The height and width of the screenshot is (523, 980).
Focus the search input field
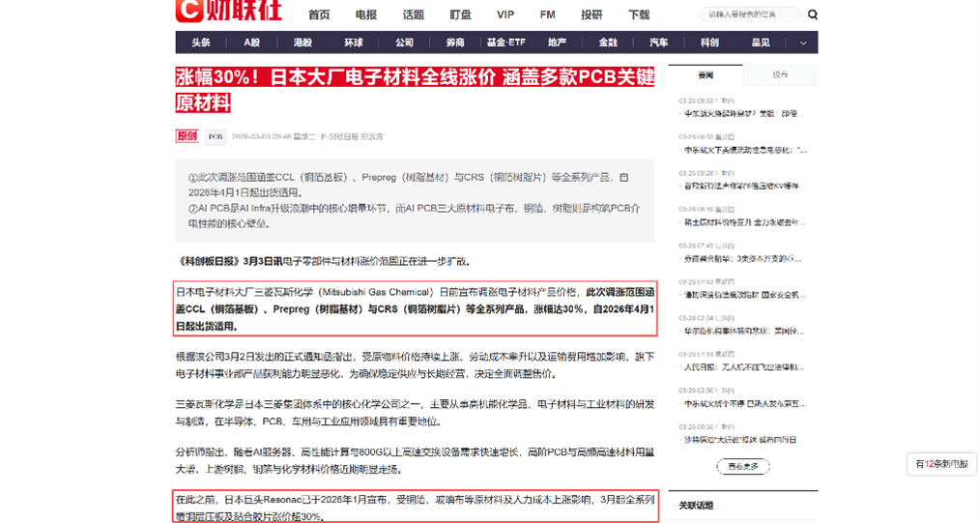click(751, 15)
